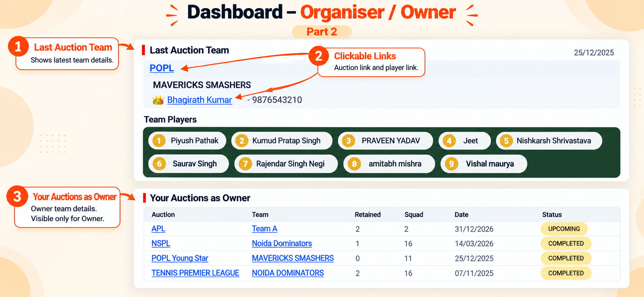Image resolution: width=644 pixels, height=297 pixels.
Task: Select the Saurav Singh player chip
Action: [188, 164]
